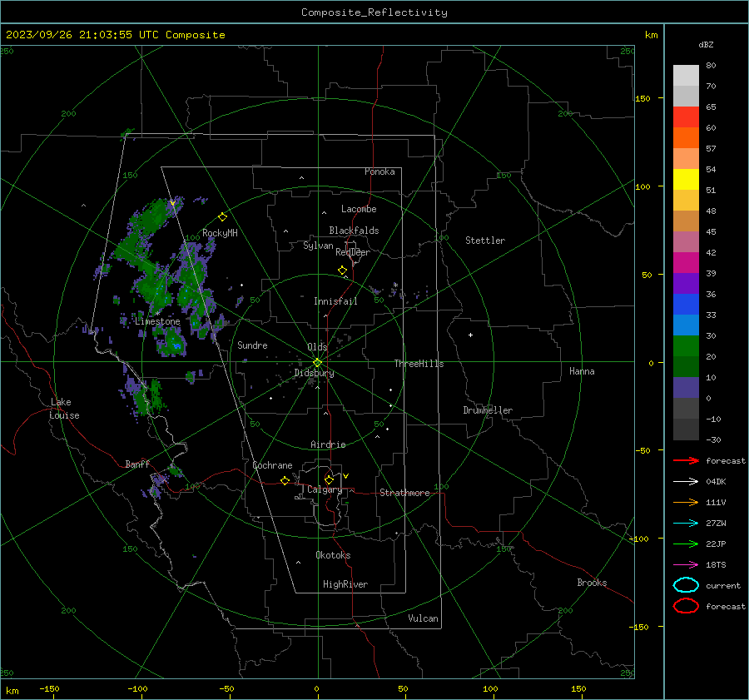Viewport: 749px width, 700px height.
Task: Select the yellow diamond marker below RedDeer
Action: click(342, 271)
